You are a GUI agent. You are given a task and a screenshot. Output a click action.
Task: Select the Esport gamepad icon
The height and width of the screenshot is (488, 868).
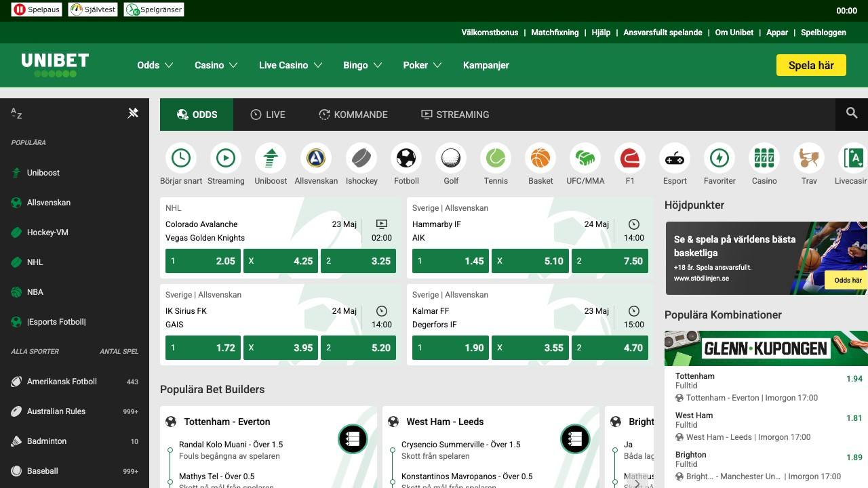675,158
